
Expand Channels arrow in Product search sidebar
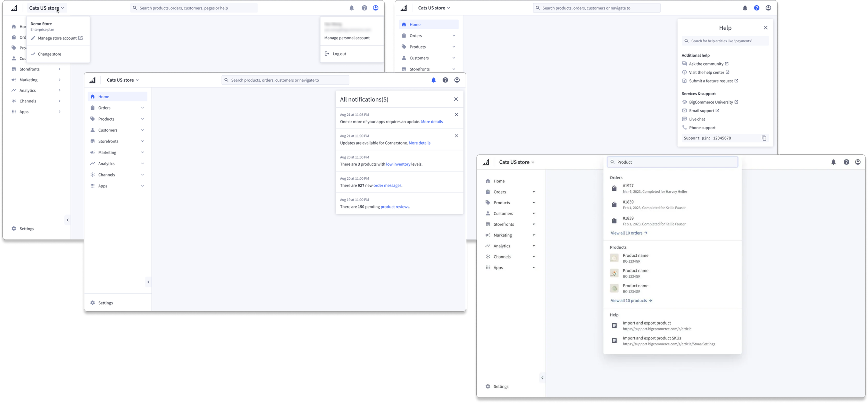coord(534,257)
